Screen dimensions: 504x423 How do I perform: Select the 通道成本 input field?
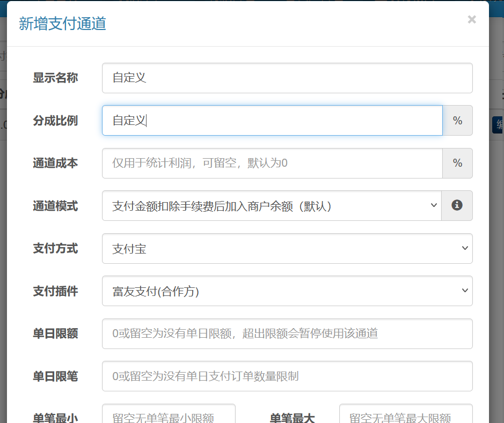(272, 163)
